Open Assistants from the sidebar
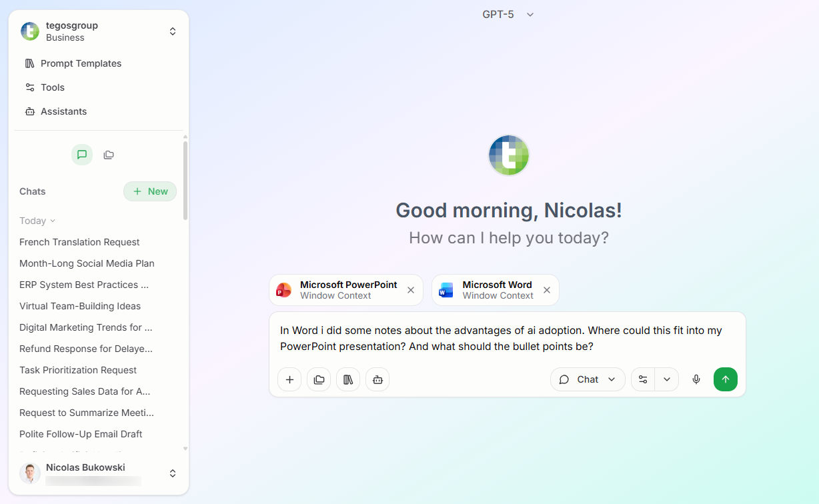819x504 pixels. [x=63, y=111]
